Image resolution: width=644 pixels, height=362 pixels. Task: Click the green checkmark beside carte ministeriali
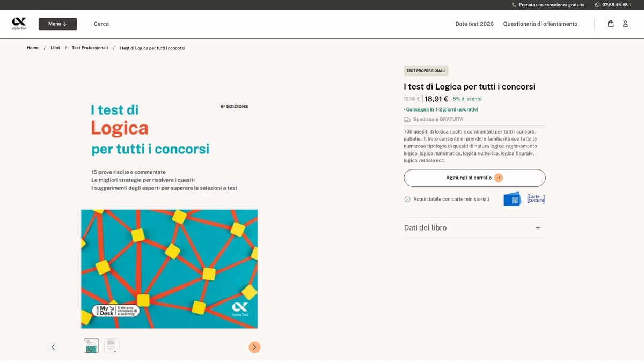point(407,198)
